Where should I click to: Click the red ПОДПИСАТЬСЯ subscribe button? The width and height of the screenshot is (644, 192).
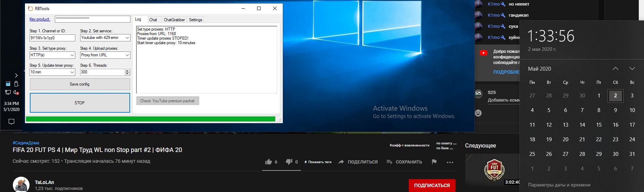coord(432,185)
